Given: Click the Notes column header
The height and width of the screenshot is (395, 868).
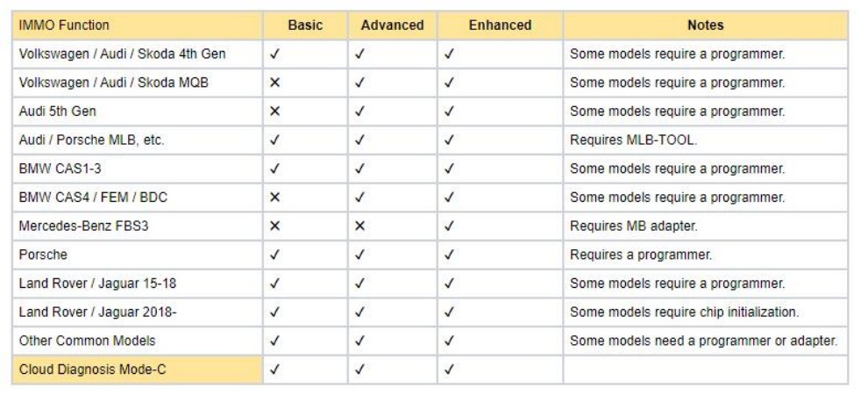Looking at the screenshot, I should point(705,25).
